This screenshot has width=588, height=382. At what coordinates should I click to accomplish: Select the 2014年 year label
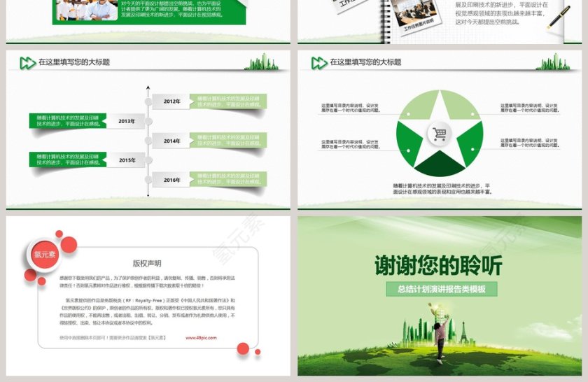pos(171,141)
